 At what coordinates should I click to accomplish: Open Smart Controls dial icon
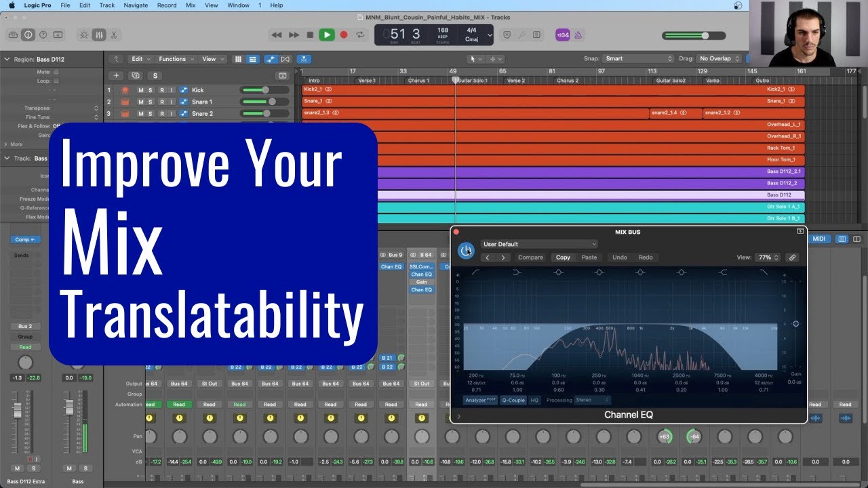pos(83,35)
